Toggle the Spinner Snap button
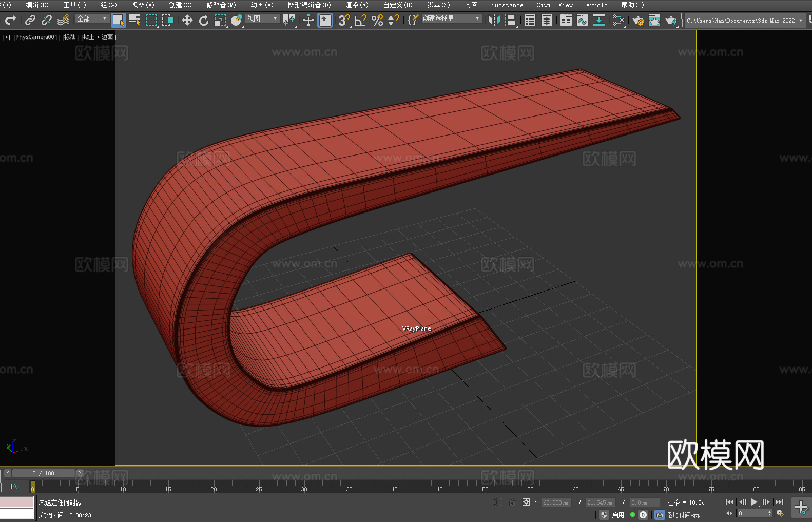The height and width of the screenshot is (522, 812). click(394, 20)
